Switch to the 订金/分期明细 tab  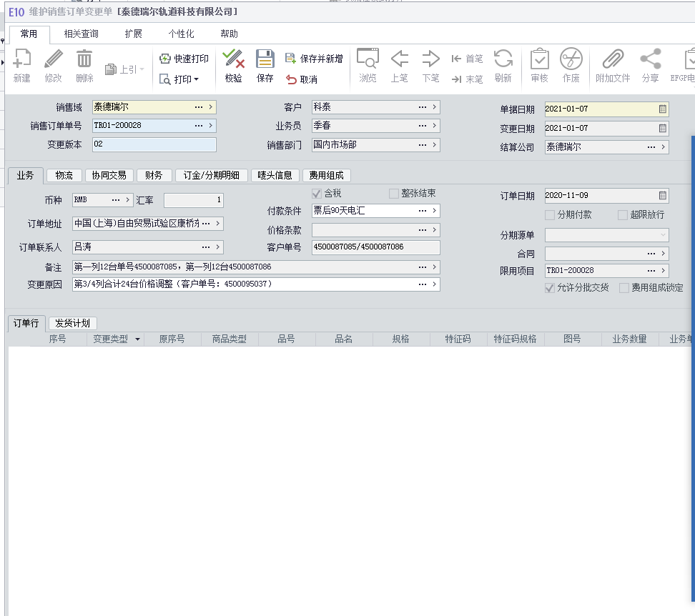coord(212,175)
